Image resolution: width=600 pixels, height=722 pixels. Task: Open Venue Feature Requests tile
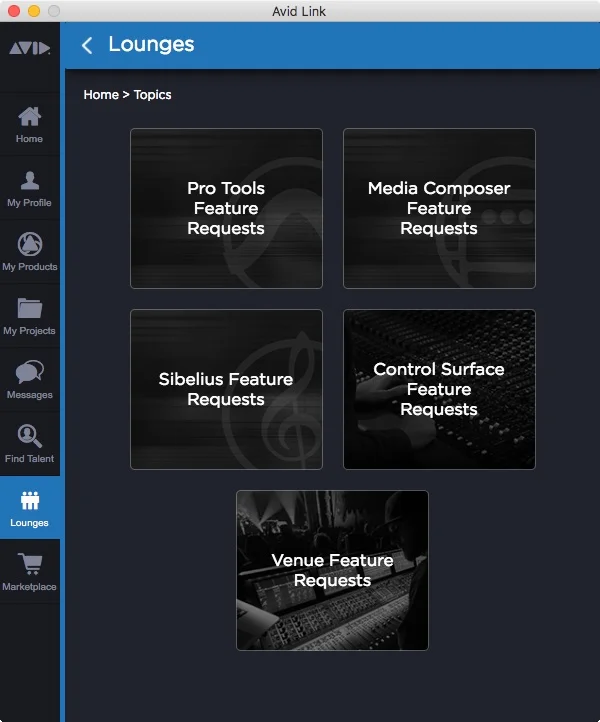[332, 571]
